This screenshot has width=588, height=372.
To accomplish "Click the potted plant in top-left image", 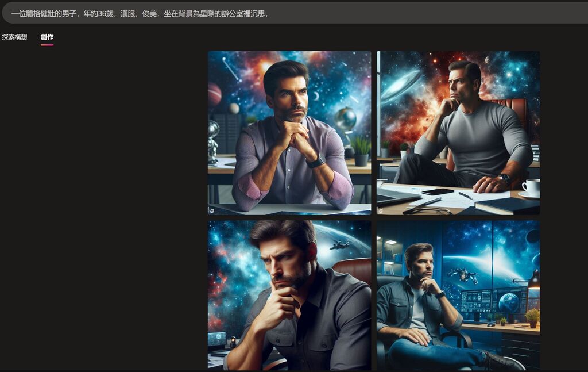I will click(x=361, y=151).
